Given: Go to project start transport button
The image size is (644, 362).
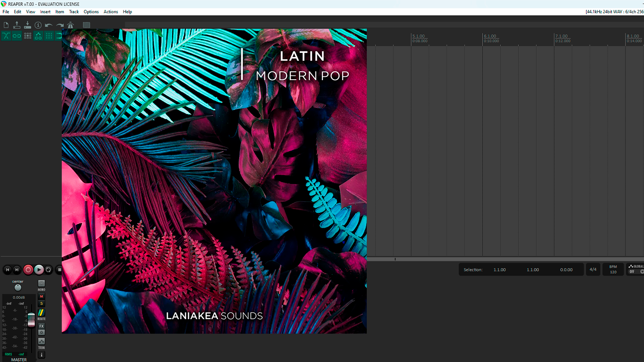Looking at the screenshot, I should tap(7, 270).
